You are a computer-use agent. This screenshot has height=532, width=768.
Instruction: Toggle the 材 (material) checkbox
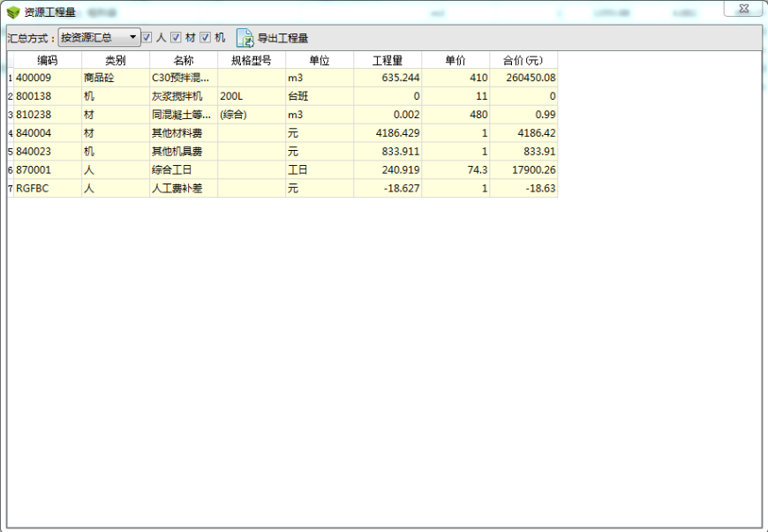point(176,37)
